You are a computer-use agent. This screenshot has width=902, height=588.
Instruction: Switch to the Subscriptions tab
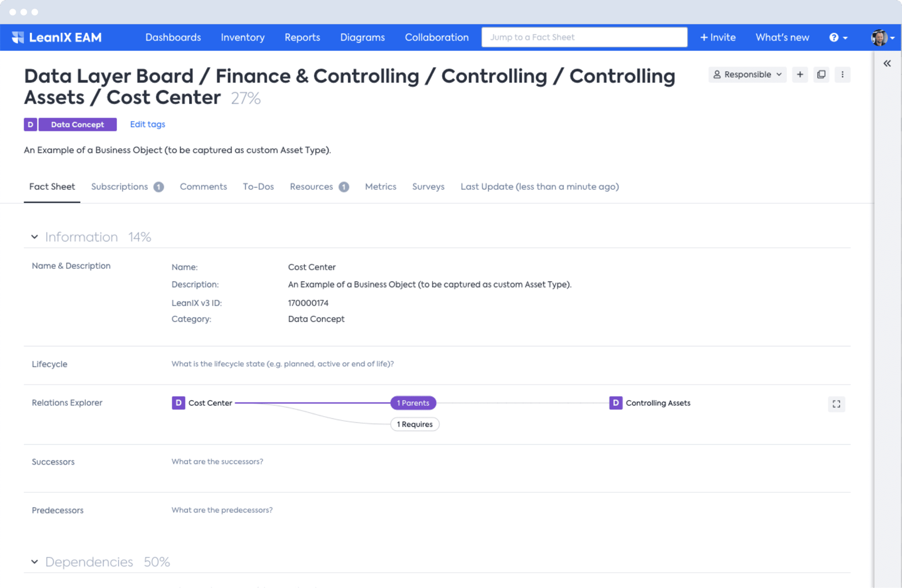pyautogui.click(x=119, y=186)
